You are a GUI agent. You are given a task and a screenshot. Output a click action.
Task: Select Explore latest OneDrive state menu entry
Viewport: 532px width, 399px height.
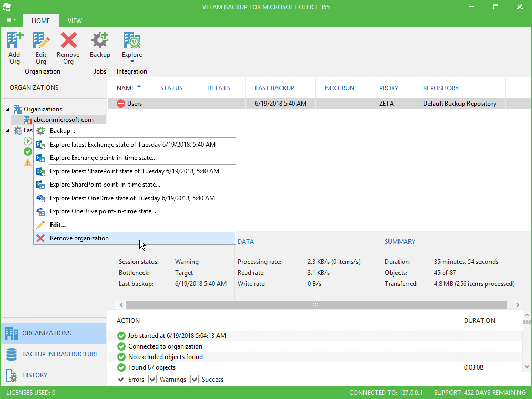click(x=135, y=198)
